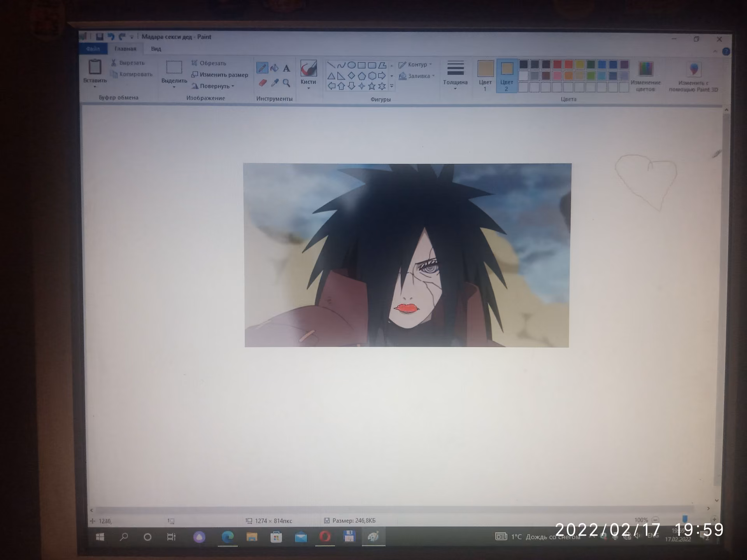Select the Magnifier tool
Viewport: 747px width, 560px height.
pyautogui.click(x=287, y=83)
